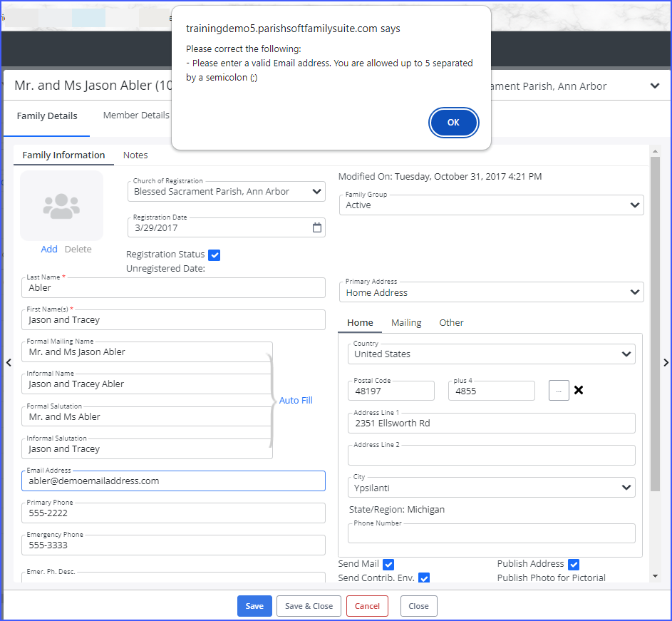Switch to the Family Details tab
Image resolution: width=672 pixels, height=621 pixels.
click(x=47, y=116)
